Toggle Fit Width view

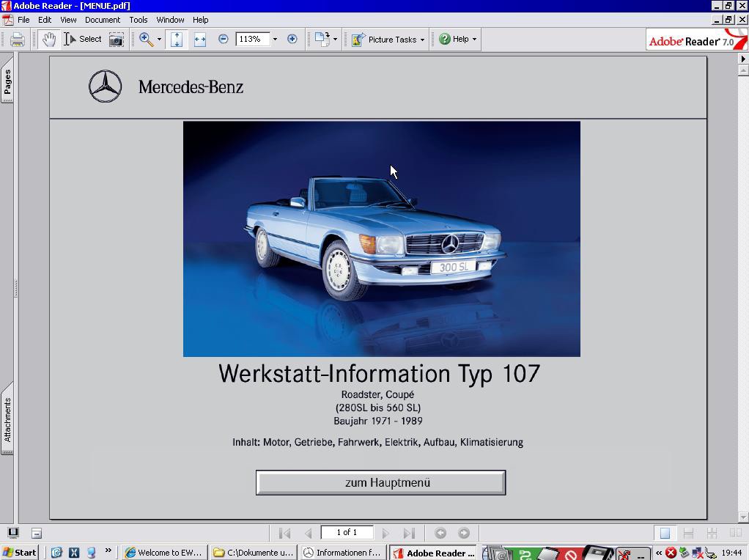(x=199, y=39)
